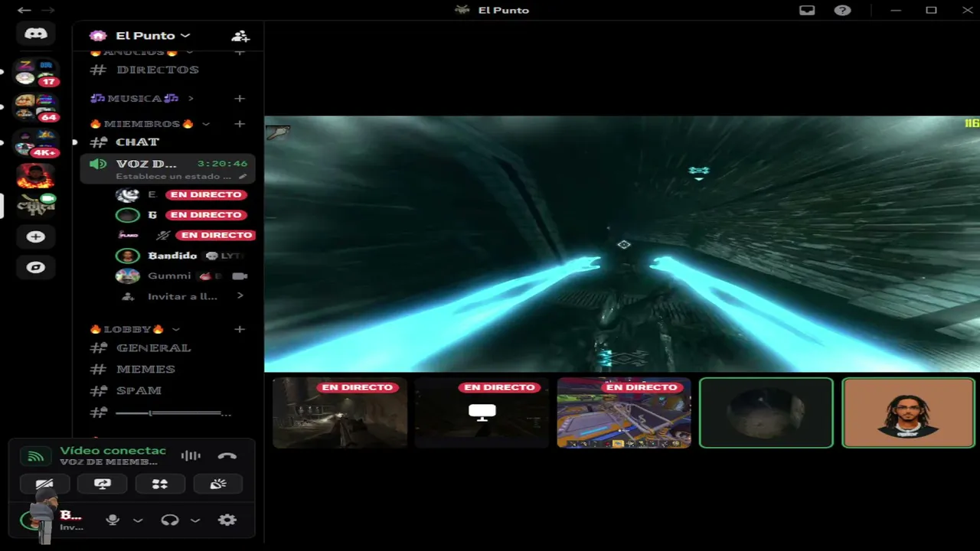Click the Vídeo conectado status text

[x=113, y=451]
